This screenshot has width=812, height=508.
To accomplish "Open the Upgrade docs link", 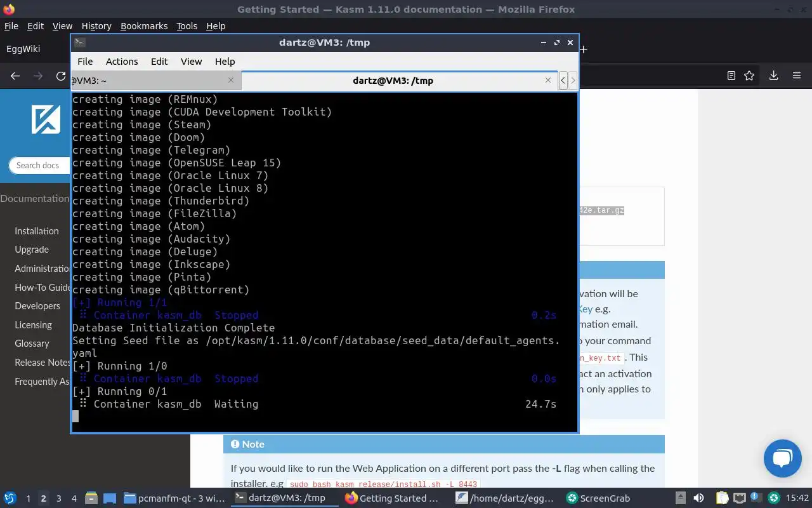I will pos(32,250).
